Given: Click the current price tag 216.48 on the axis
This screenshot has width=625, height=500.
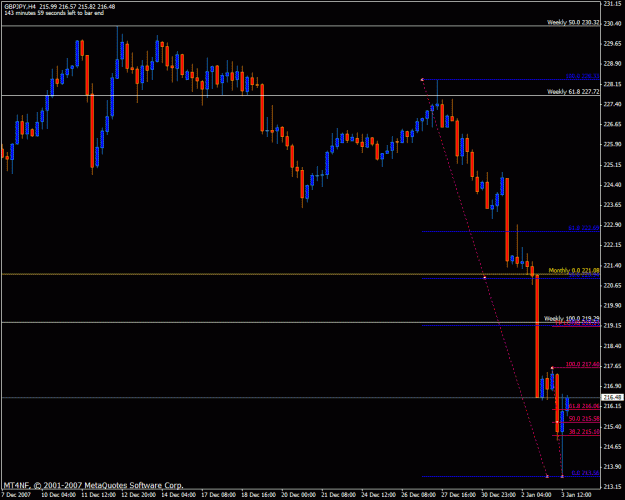Looking at the screenshot, I should click(x=613, y=398).
